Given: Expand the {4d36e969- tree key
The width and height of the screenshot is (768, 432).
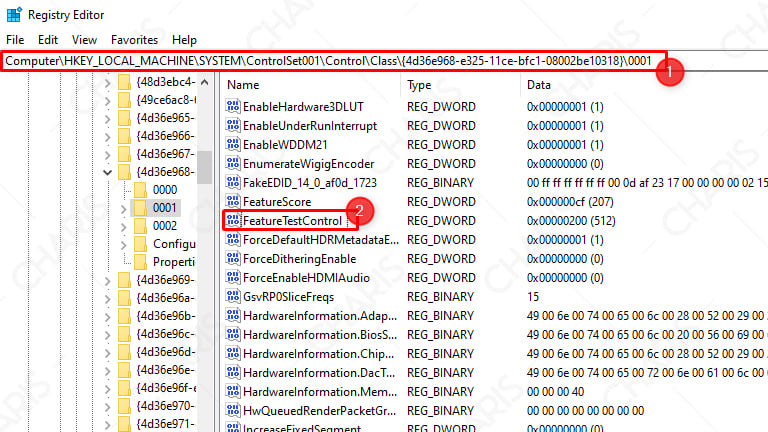Looking at the screenshot, I should (x=107, y=281).
